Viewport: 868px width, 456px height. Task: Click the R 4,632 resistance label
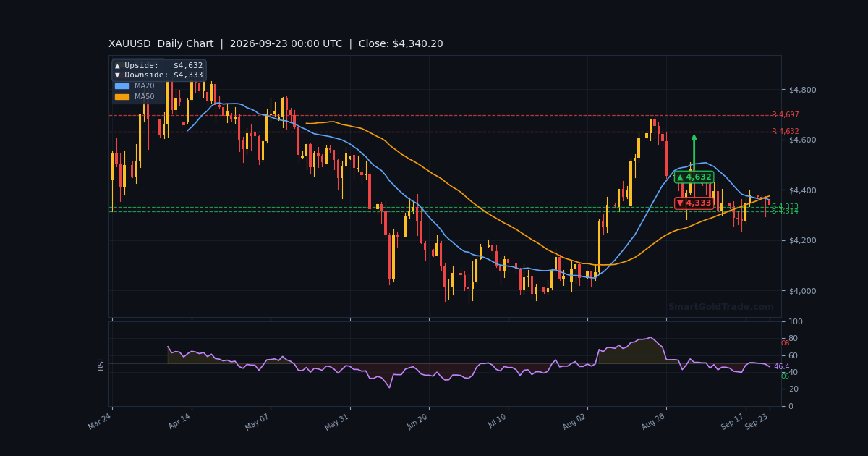(785, 132)
